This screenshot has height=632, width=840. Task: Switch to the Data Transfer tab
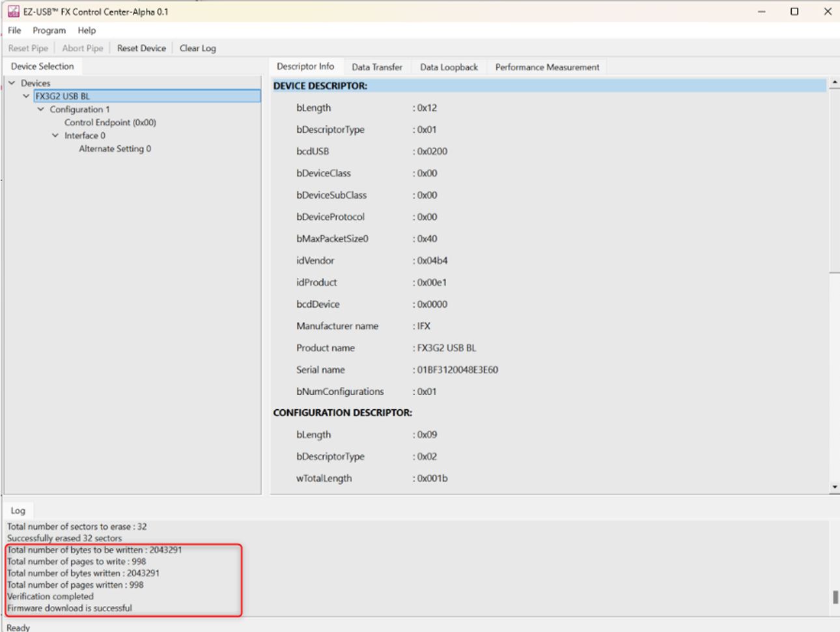[x=377, y=67]
